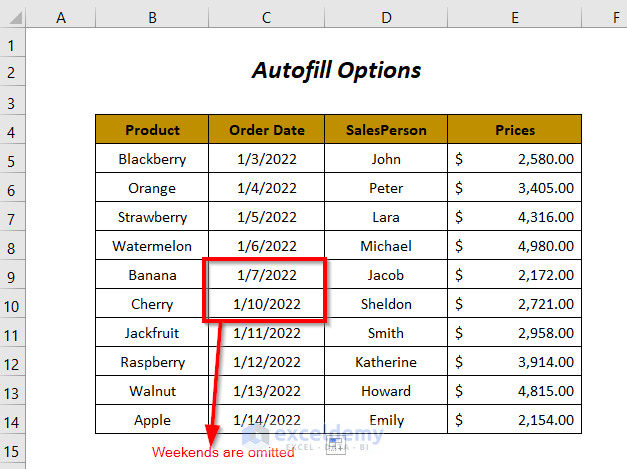The width and height of the screenshot is (627, 469).
Task: Click the Blackberry product cell
Action: point(152,159)
